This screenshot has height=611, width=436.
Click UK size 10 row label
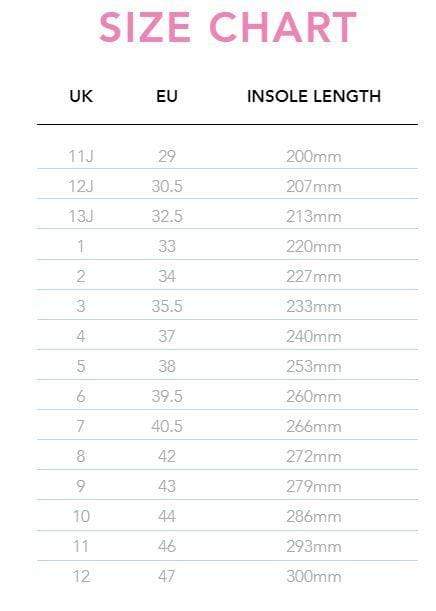(81, 516)
